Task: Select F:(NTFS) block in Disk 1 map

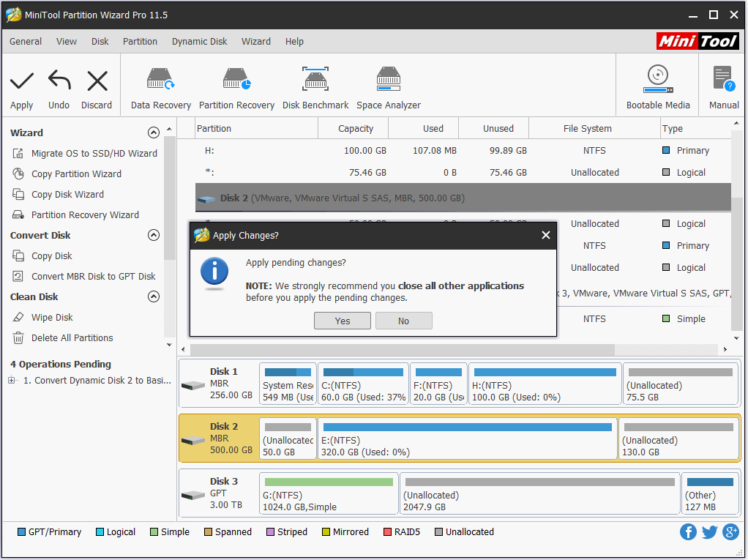Action: pos(438,384)
